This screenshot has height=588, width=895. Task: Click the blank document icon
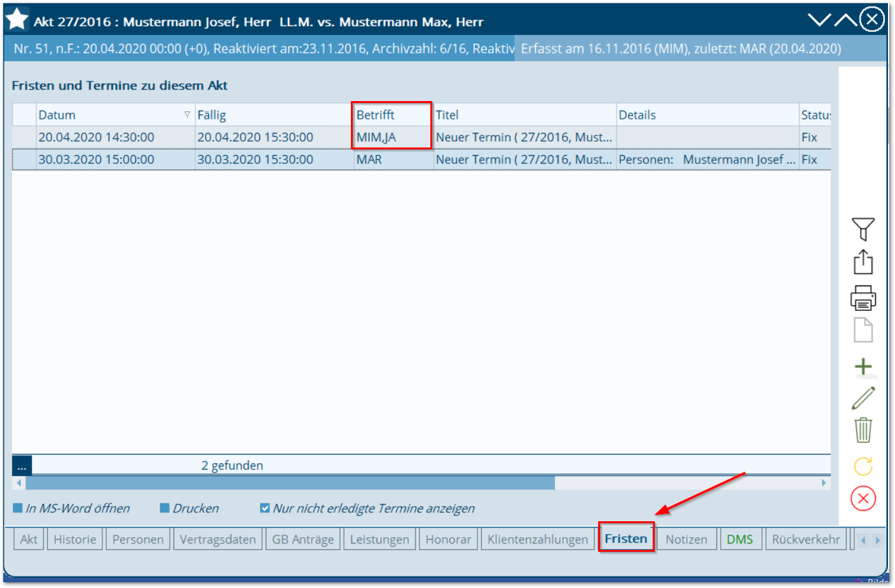pos(863,331)
